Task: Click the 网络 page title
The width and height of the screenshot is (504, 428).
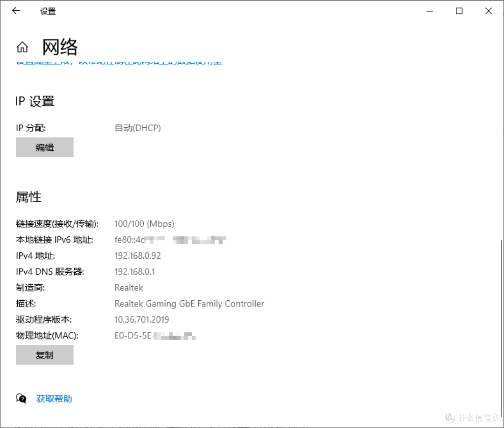Action: (60, 47)
